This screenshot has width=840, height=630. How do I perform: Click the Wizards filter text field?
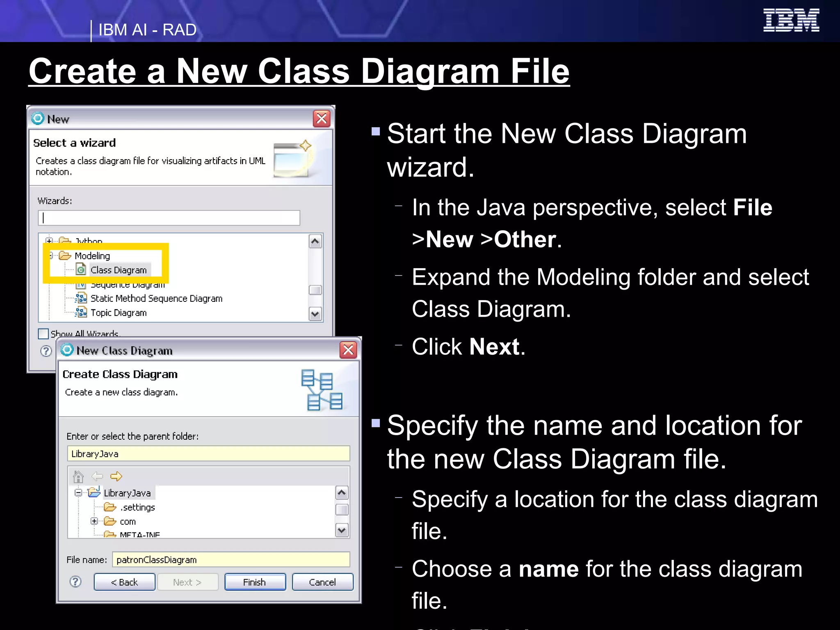169,218
